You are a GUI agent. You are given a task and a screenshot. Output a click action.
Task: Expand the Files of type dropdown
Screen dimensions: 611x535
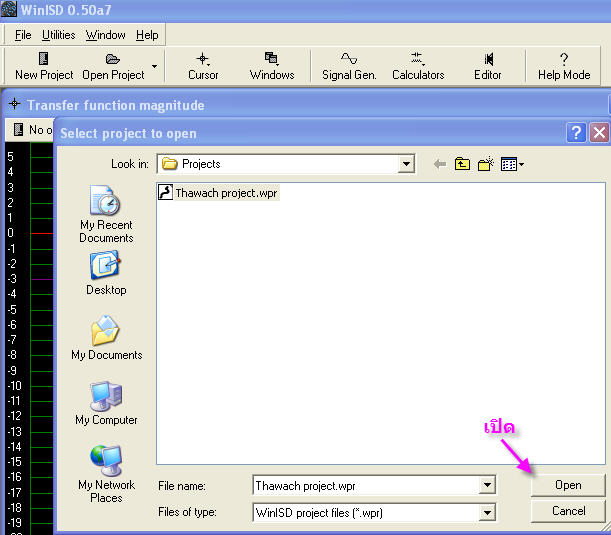pyautogui.click(x=487, y=512)
